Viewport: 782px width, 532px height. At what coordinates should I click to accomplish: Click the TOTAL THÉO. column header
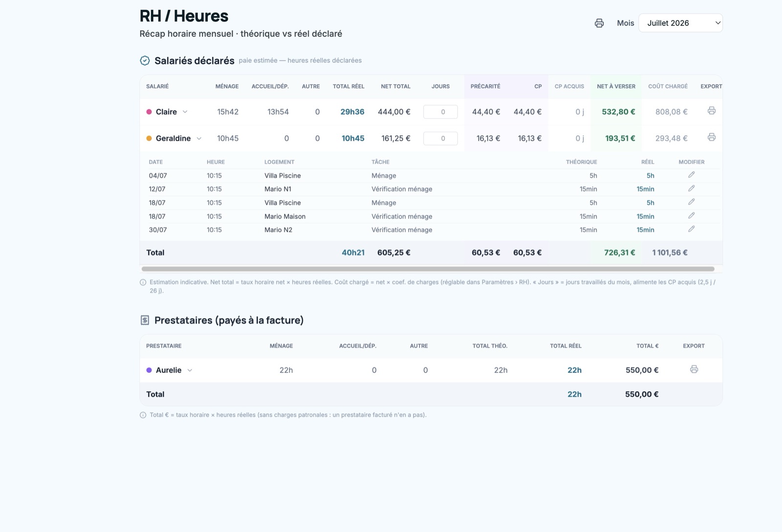[x=490, y=346]
